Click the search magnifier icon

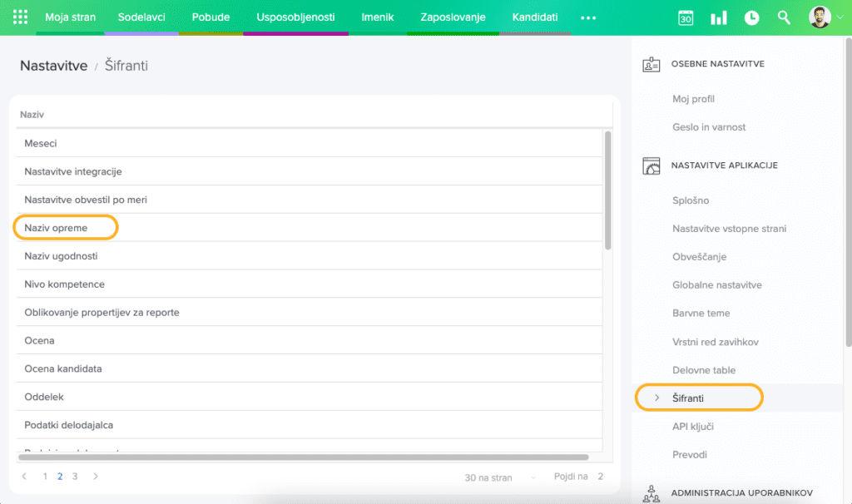click(x=784, y=17)
